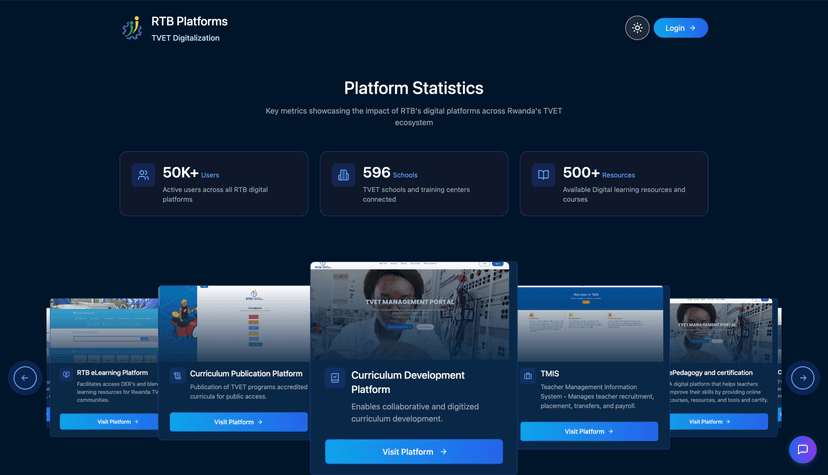Image resolution: width=828 pixels, height=475 pixels.
Task: Click the building icon in 596 Schools card
Action: pyautogui.click(x=343, y=175)
